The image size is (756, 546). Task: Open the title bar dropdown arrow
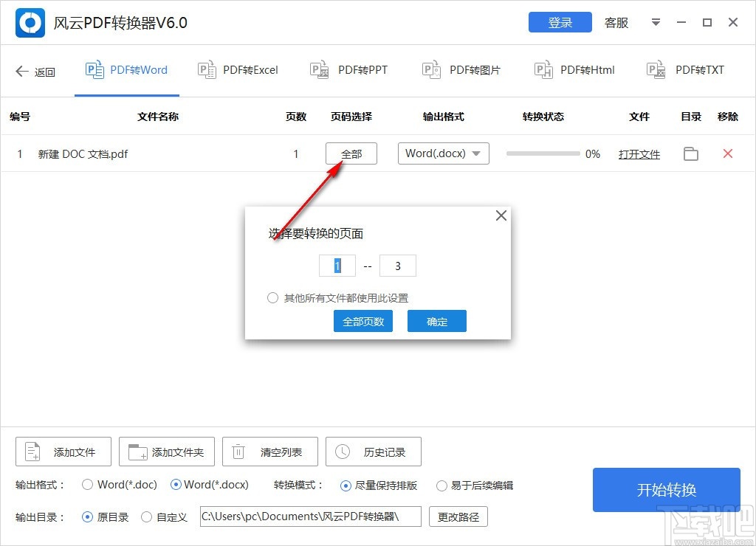click(656, 22)
